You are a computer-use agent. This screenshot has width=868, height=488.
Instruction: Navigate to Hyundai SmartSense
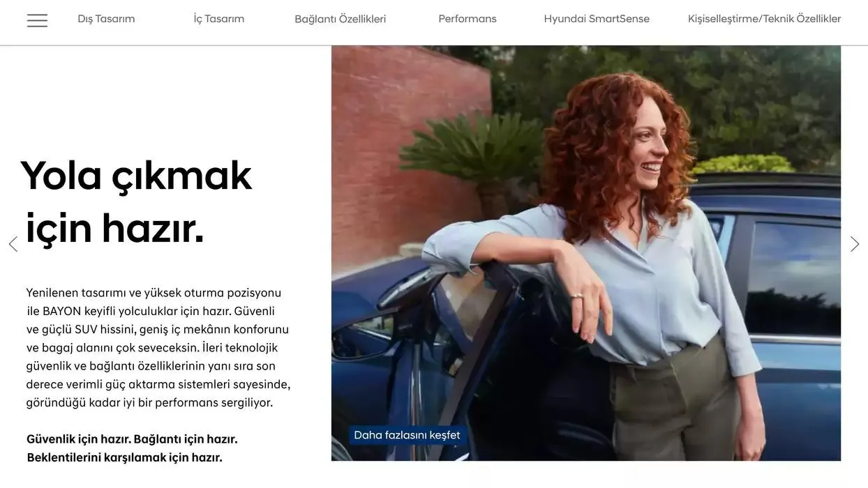(x=597, y=19)
